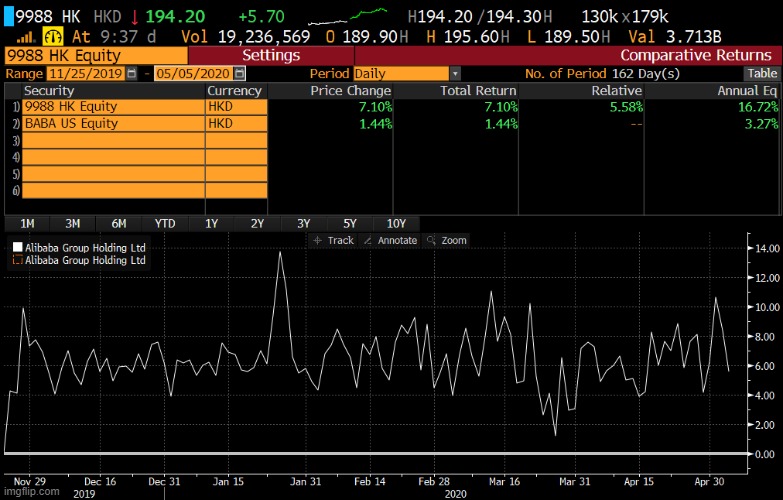
Task: Select the 9988 HK Equity security box
Action: (95, 55)
